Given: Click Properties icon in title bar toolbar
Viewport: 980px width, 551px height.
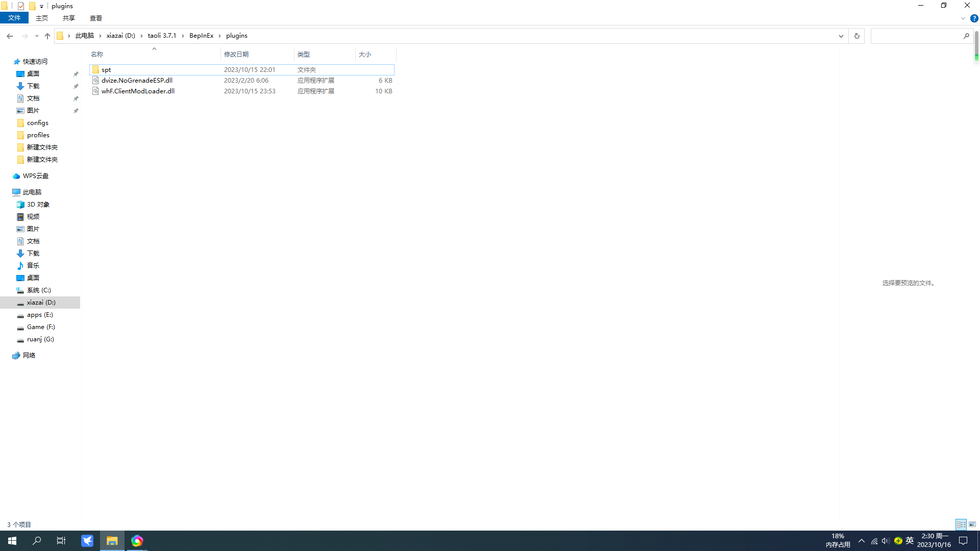Looking at the screenshot, I should pyautogui.click(x=21, y=6).
